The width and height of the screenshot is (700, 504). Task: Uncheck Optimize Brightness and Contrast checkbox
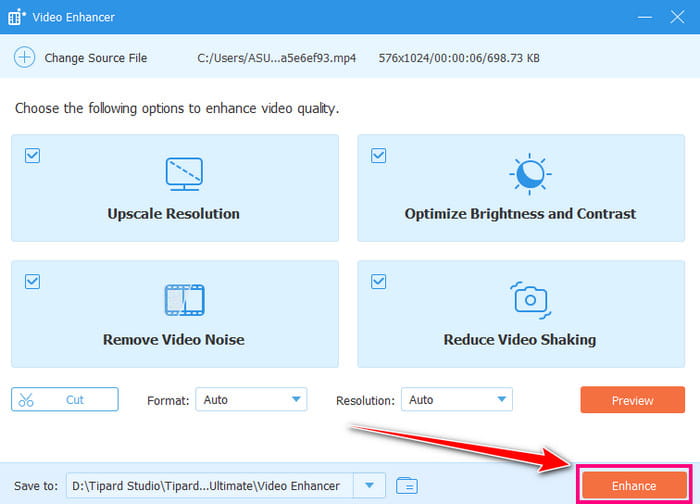tap(379, 156)
